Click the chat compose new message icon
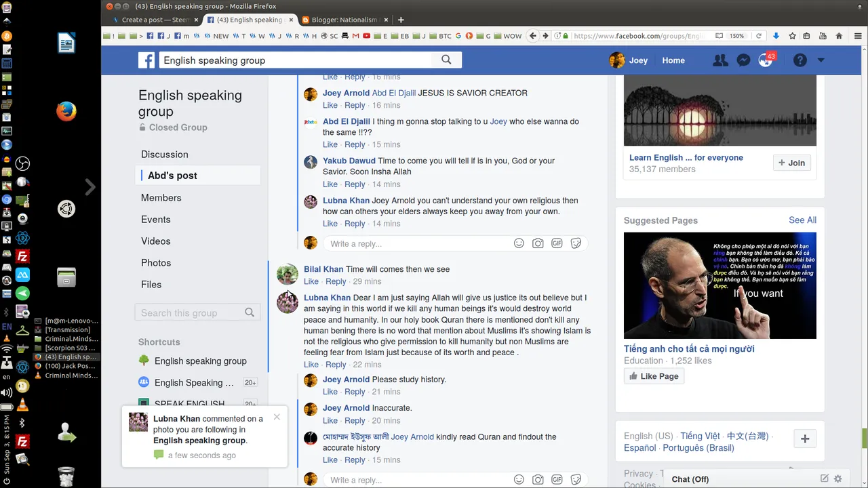 coord(825,479)
